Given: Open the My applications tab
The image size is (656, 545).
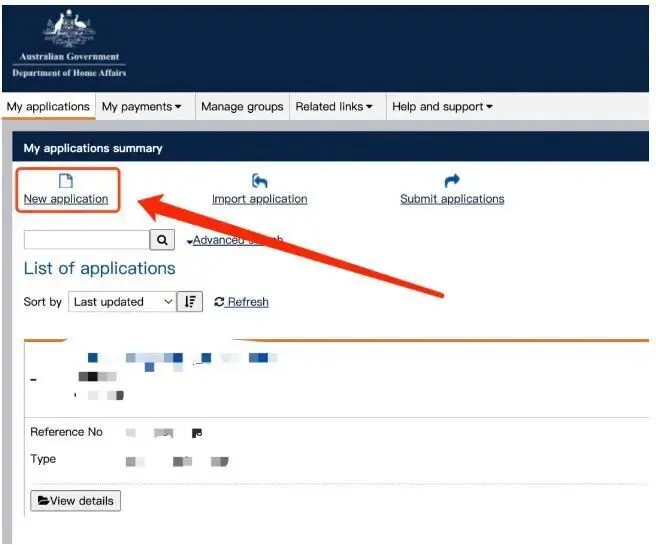Looking at the screenshot, I should click(x=48, y=107).
